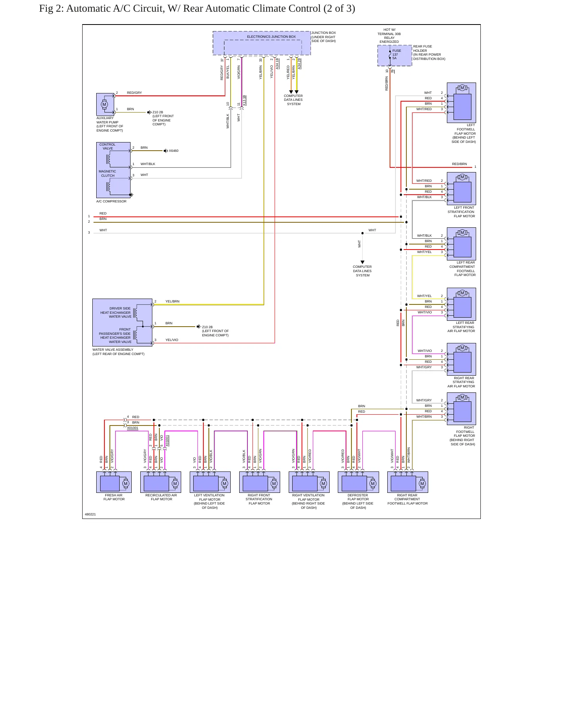Select the Defroster Flap Motor symbol

[x=358, y=482]
